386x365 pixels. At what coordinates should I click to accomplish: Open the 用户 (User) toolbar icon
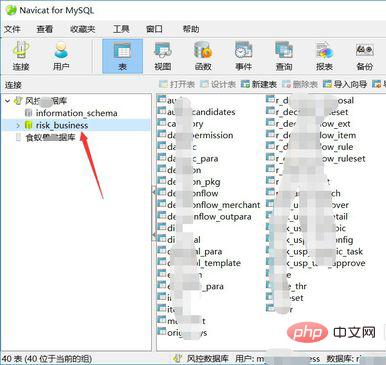click(61, 56)
